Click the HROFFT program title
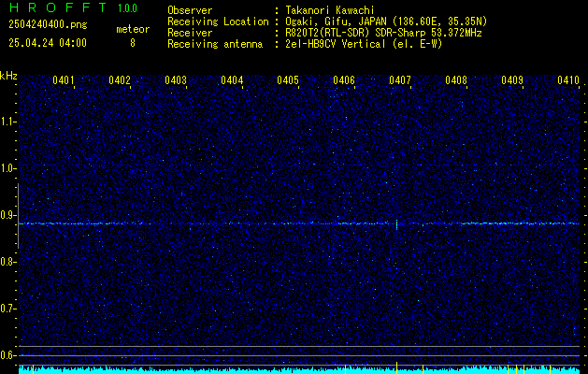 [57, 7]
